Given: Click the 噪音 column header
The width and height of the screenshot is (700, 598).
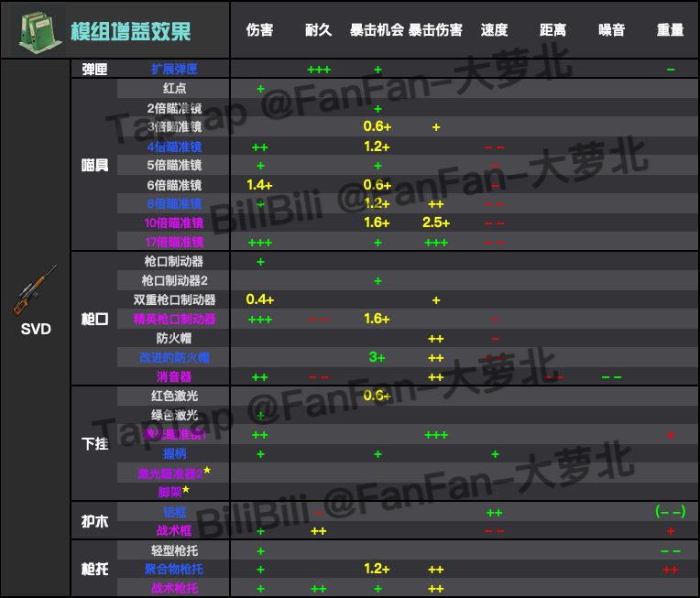Looking at the screenshot, I should coord(612,30).
